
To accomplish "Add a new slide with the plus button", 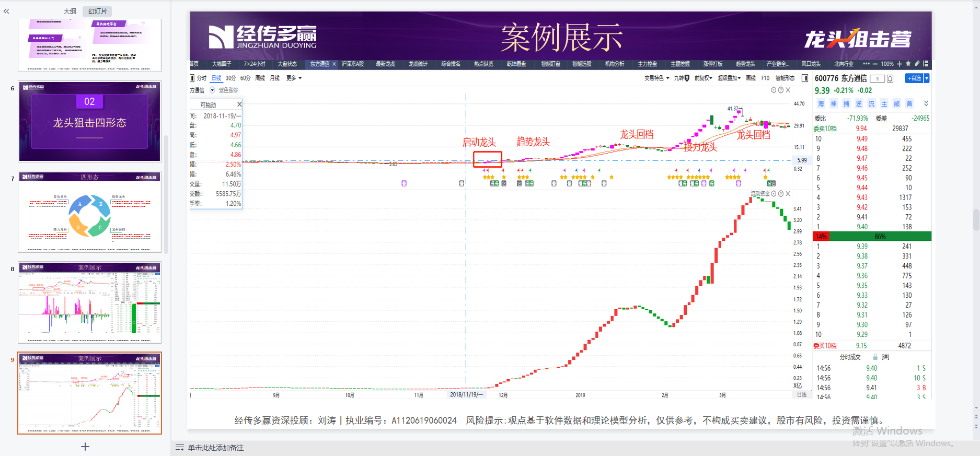I will click(x=85, y=447).
